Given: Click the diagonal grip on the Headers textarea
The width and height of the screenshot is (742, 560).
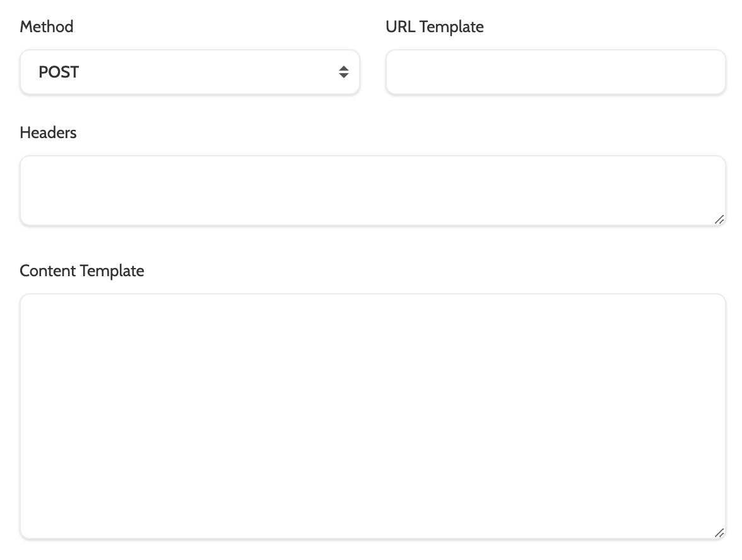Looking at the screenshot, I should tap(719, 219).
